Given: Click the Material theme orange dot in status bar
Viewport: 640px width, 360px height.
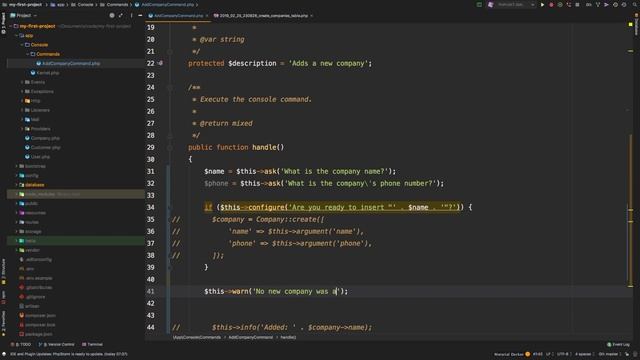Looking at the screenshot, I should click(528, 354).
